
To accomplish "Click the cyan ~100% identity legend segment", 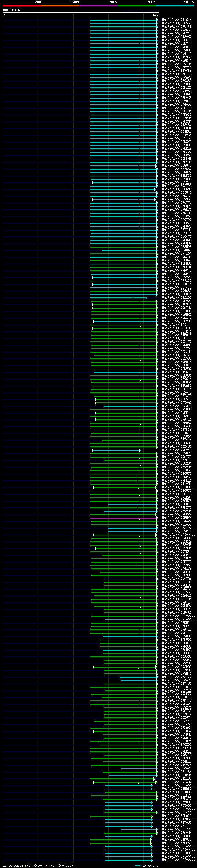I will tap(175, 6).
